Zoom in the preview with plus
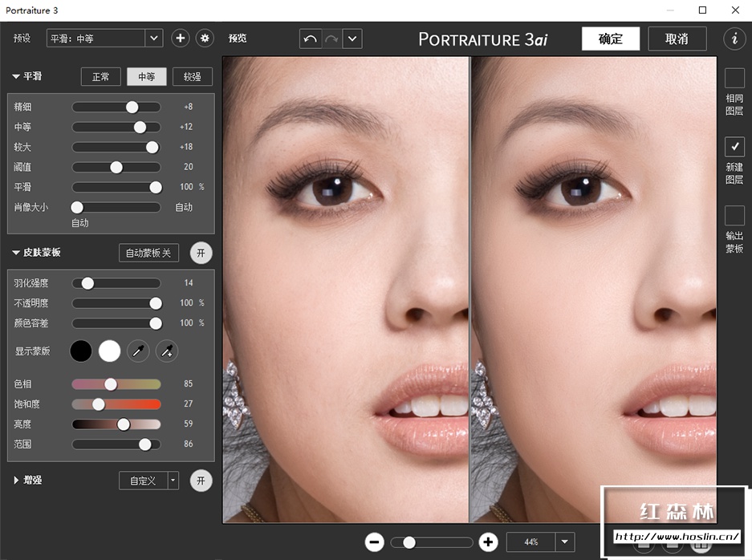Viewport: 752px width, 560px height. click(x=488, y=542)
